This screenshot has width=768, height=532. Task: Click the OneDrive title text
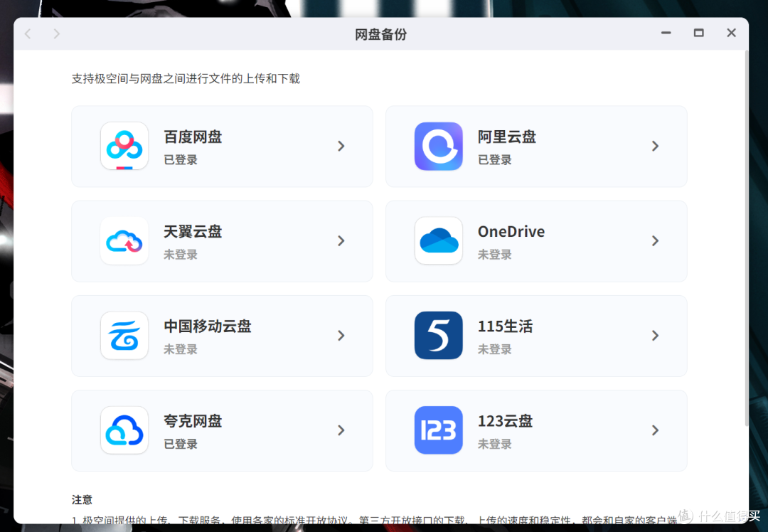tap(511, 231)
